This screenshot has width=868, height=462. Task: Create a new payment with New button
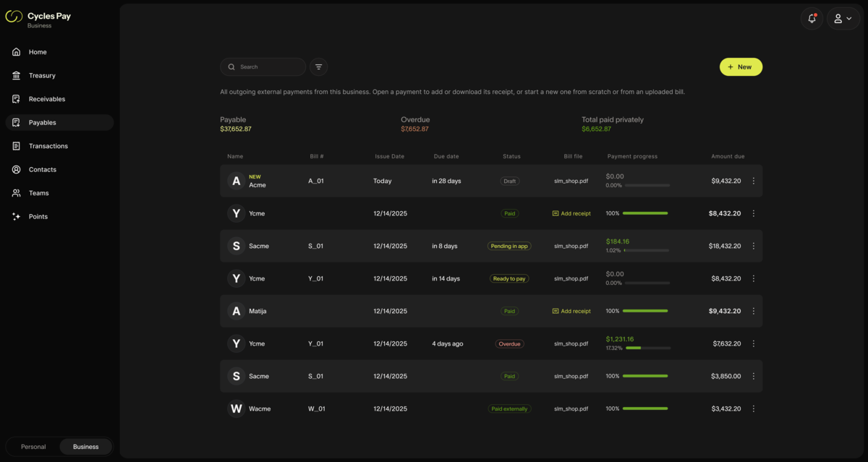point(741,67)
